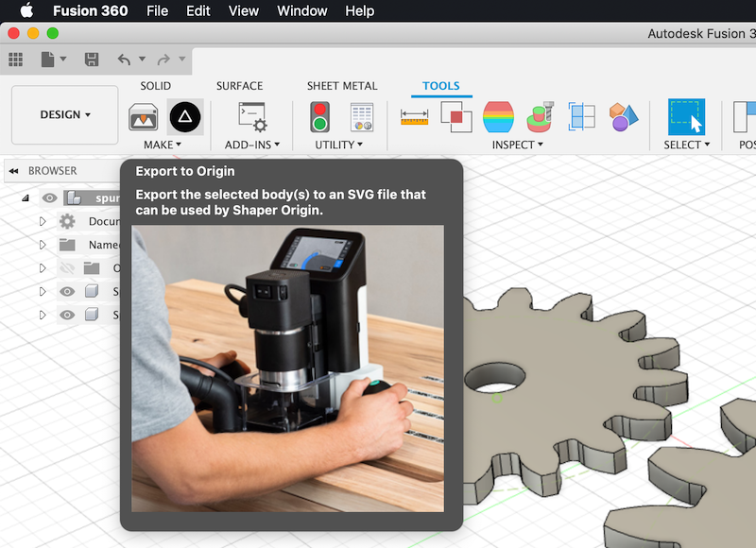Open the redo history dropdown arrow
This screenshot has width=756, height=548.
[182, 59]
